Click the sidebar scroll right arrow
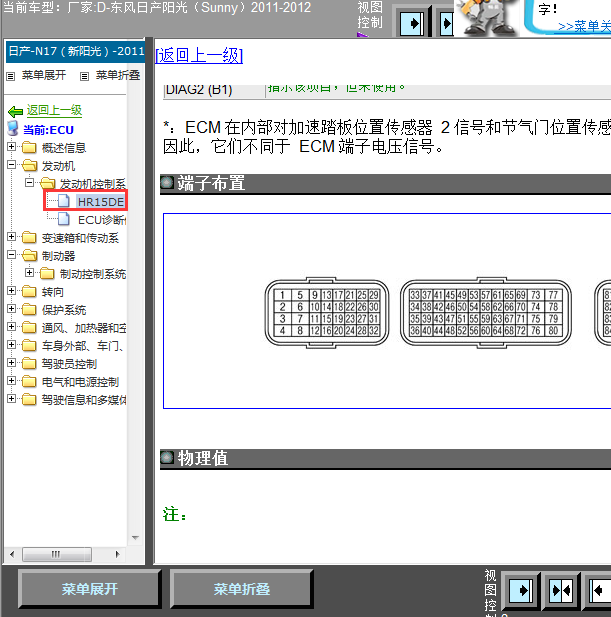This screenshot has width=611, height=617. (117, 554)
